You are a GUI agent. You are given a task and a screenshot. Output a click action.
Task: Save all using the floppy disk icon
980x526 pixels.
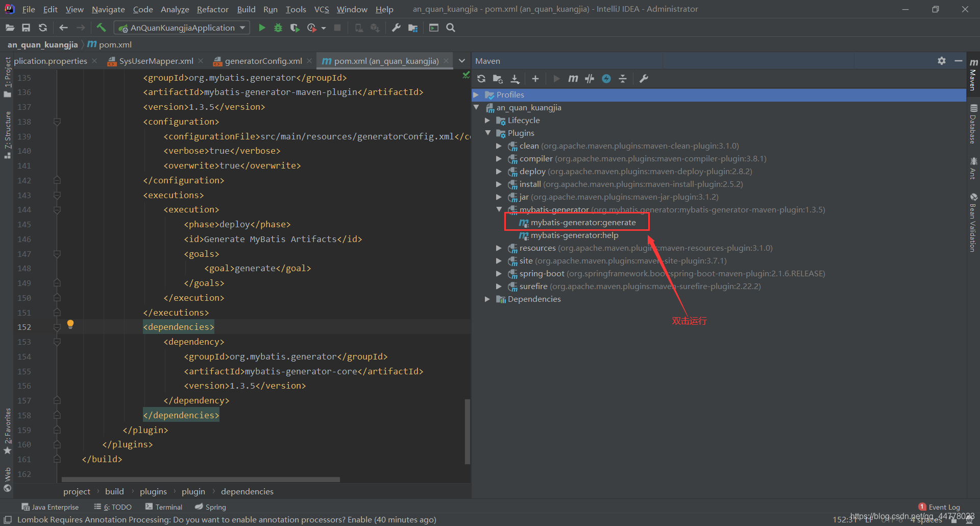(26, 28)
